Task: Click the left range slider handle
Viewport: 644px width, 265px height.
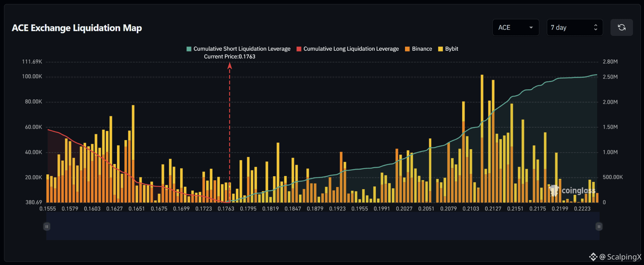Action: 47,226
